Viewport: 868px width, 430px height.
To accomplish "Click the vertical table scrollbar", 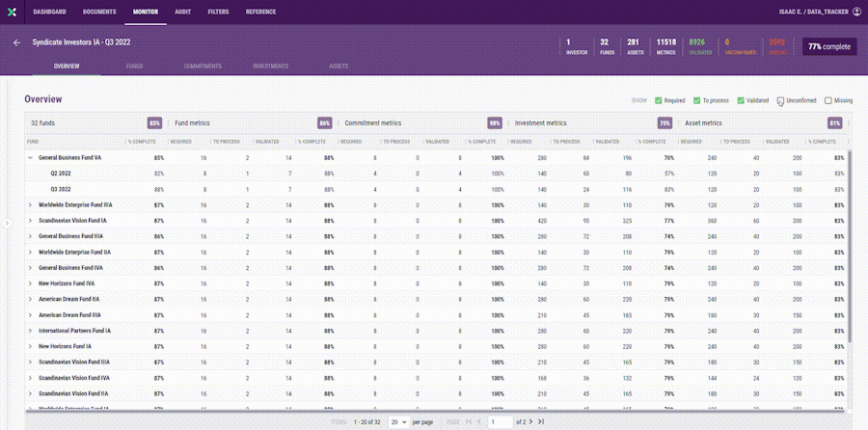I will (849, 246).
